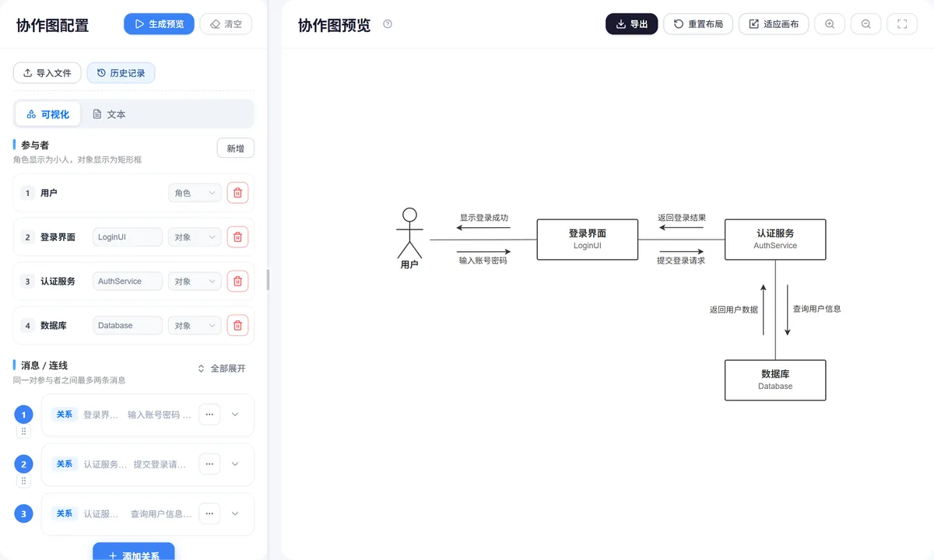Click 新增 to add a participant

[x=235, y=149]
